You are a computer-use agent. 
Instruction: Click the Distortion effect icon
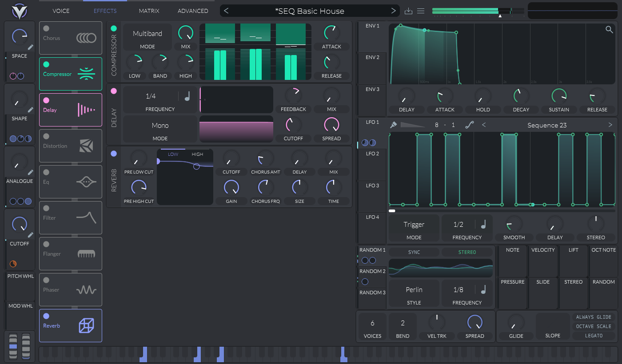click(86, 146)
